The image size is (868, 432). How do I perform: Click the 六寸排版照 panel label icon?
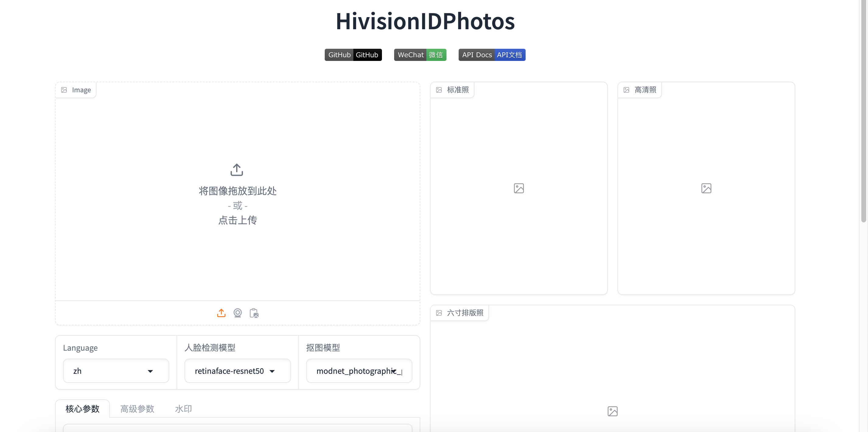[439, 313]
